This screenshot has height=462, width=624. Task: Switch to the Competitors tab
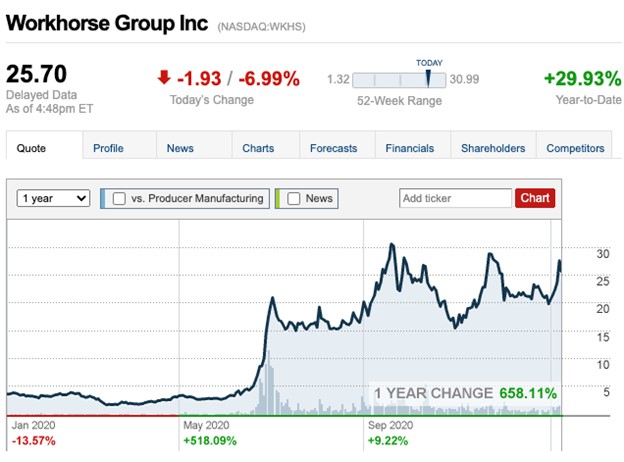point(575,148)
